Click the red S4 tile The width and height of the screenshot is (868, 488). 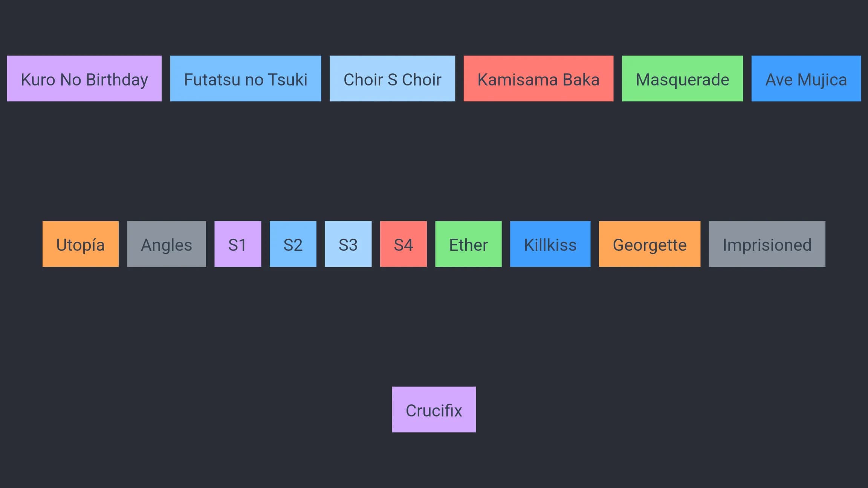coord(403,244)
